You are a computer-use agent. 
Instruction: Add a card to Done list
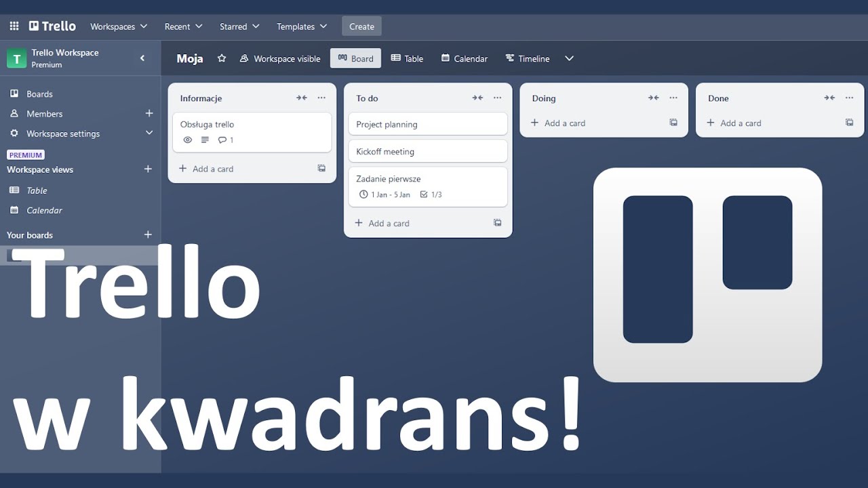(x=734, y=123)
